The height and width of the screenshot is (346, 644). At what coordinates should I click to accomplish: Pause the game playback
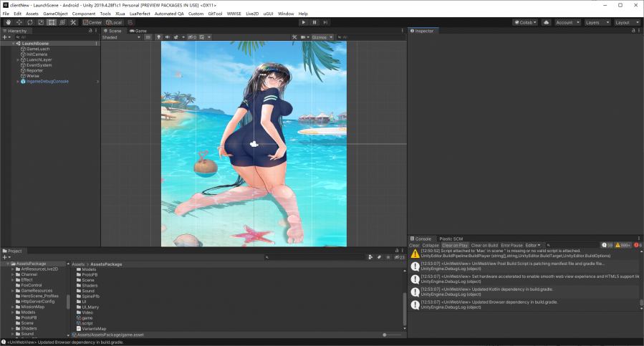314,22
